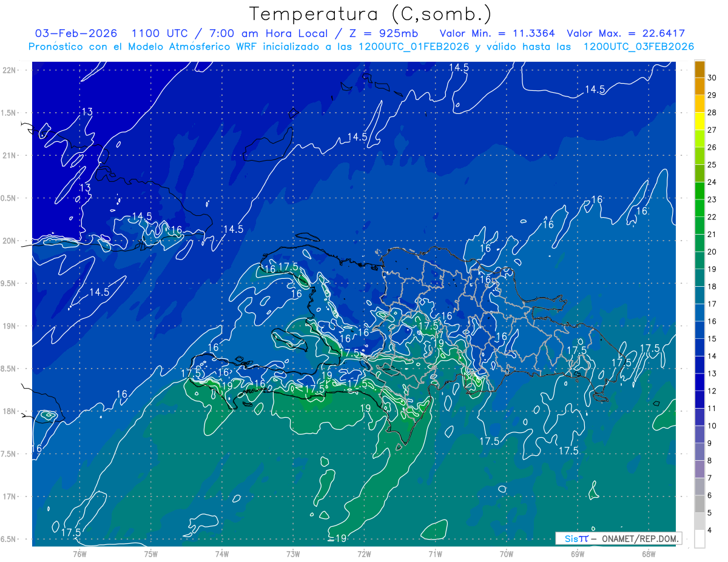This screenshot has height=562, width=728.
Task: Click the color bar value '20'
Action: pos(712,252)
